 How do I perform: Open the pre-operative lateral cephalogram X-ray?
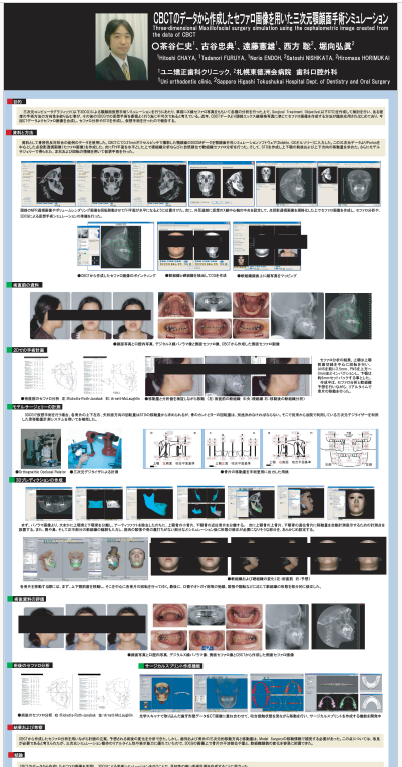pos(297,315)
